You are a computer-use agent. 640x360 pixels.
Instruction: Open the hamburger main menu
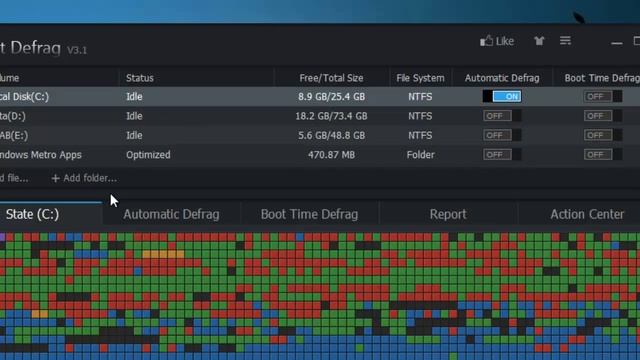[x=565, y=40]
